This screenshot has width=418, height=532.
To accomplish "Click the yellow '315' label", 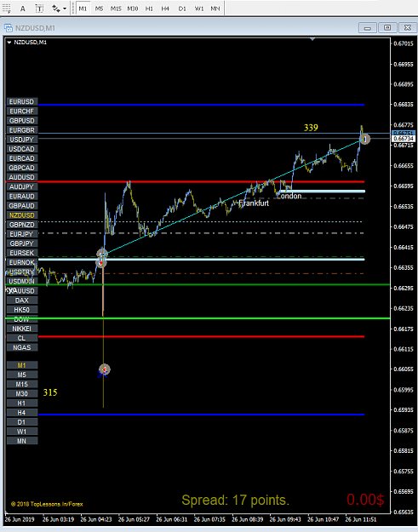I will click(50, 392).
